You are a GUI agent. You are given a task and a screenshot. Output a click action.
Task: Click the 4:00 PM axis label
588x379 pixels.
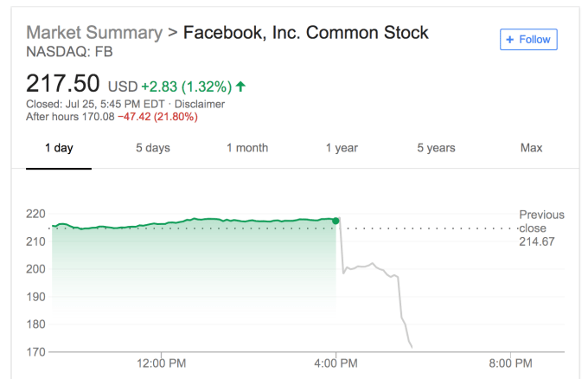pos(336,363)
